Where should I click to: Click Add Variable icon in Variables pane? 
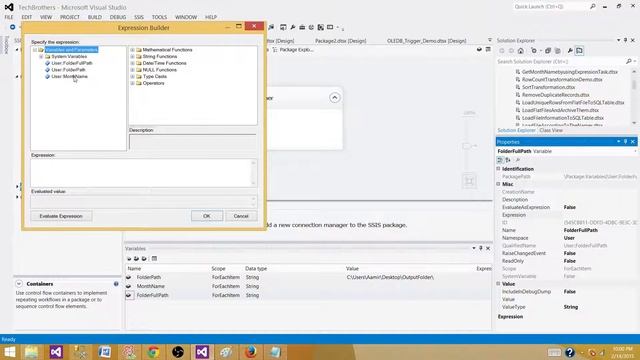click(x=129, y=258)
